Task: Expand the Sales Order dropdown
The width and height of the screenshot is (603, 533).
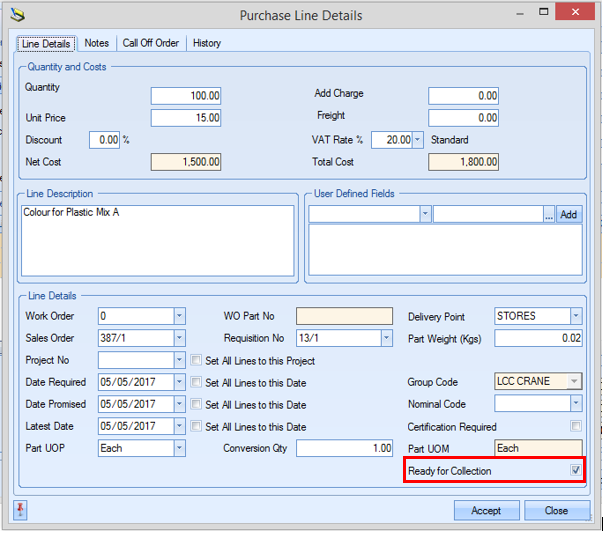Action: 180,339
